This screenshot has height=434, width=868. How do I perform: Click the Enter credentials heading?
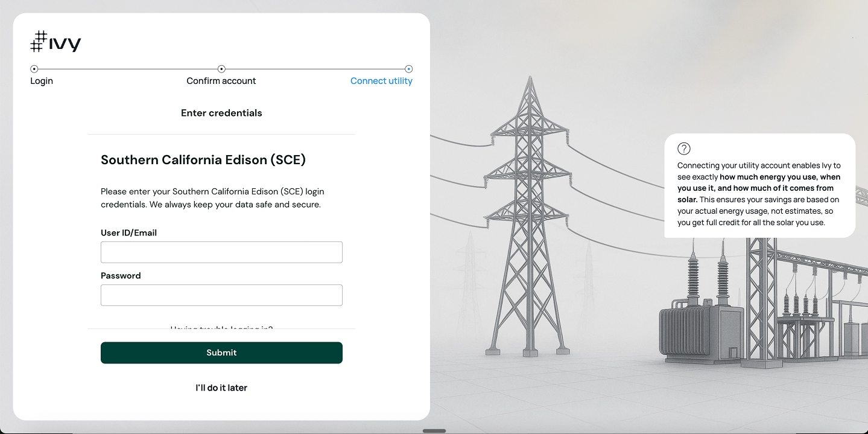pos(221,113)
